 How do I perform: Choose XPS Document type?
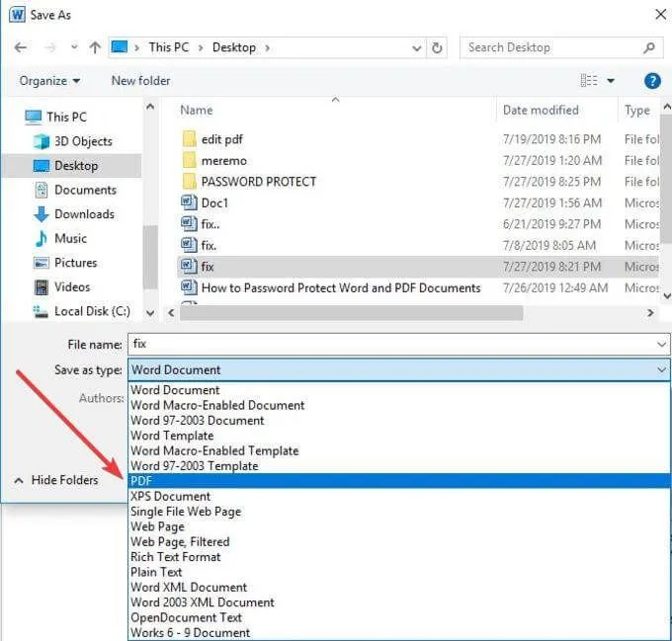pos(398,496)
